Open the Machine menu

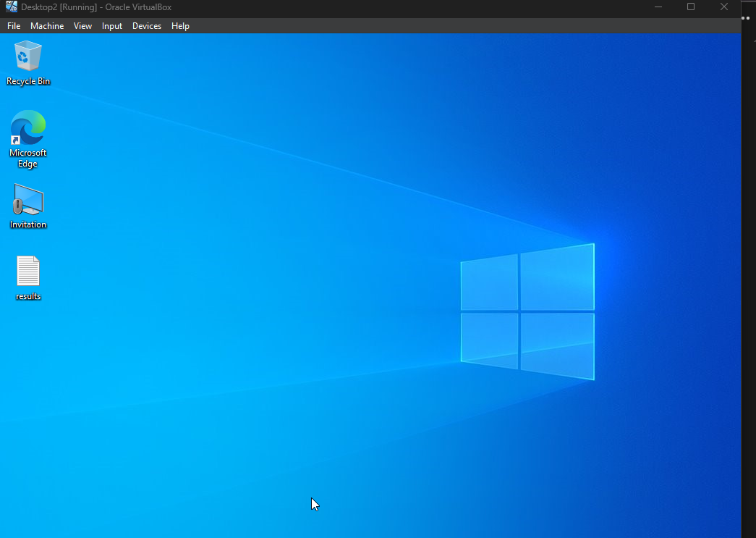(x=47, y=26)
